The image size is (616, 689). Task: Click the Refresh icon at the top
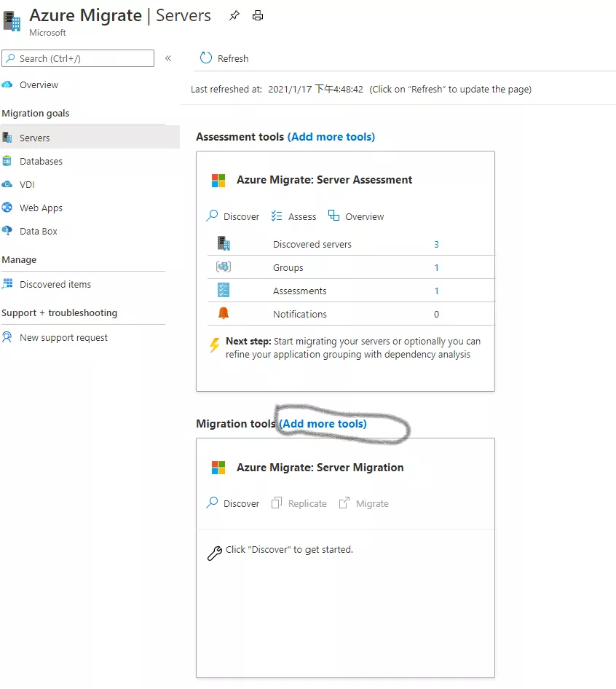pyautogui.click(x=202, y=58)
